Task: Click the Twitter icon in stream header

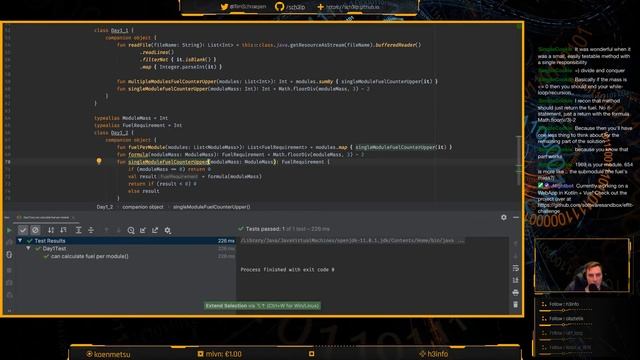Action: point(224,7)
